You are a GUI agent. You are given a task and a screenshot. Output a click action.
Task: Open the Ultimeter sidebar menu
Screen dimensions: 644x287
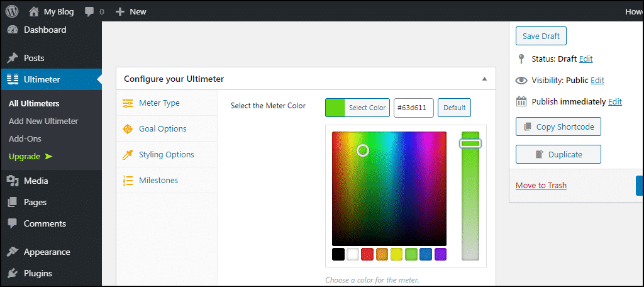pyautogui.click(x=51, y=79)
